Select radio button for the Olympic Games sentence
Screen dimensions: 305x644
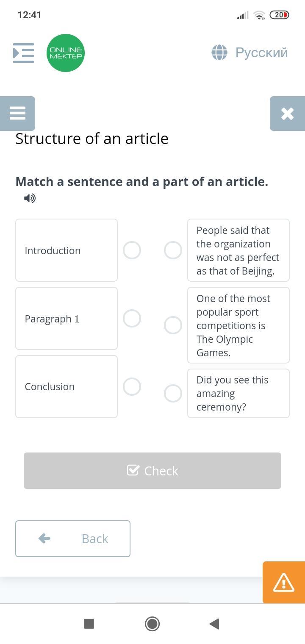pyautogui.click(x=173, y=325)
